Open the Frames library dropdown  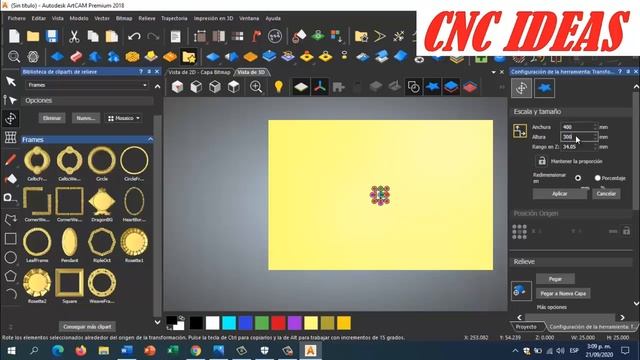click(87, 85)
